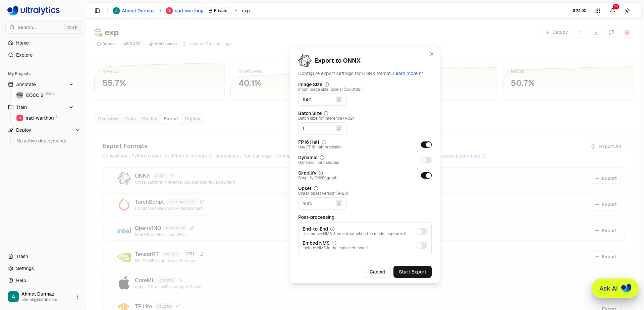
Task: Close the Export to ONNX dialog
Action: [x=432, y=54]
